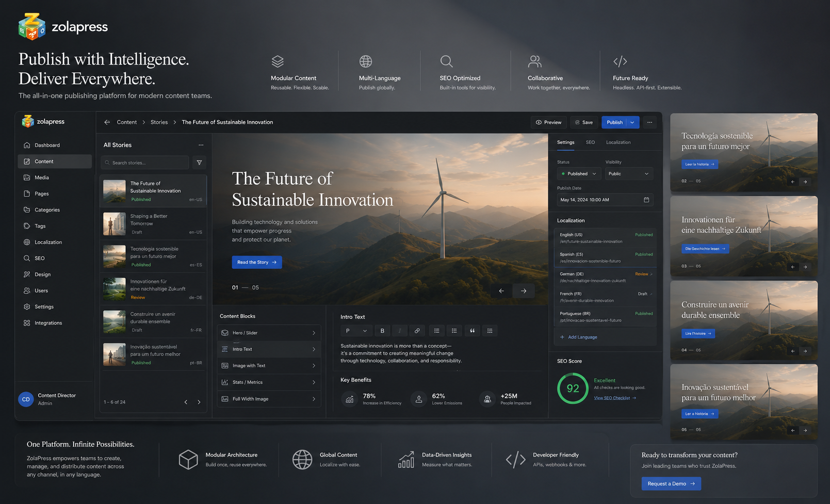Open the View SEO Checklist link
Viewport: 830px width, 504px height.
coord(615,398)
